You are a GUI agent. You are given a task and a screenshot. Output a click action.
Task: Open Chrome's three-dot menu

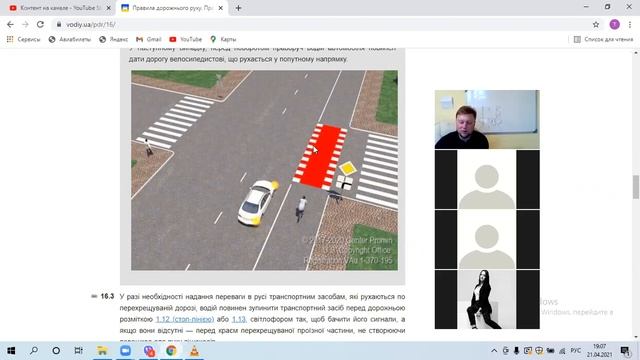click(630, 24)
